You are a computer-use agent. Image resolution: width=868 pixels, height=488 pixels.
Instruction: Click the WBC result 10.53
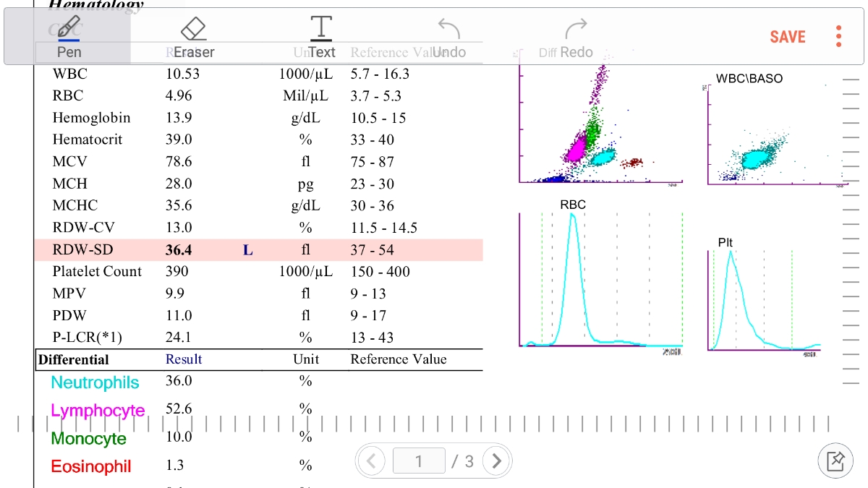pyautogui.click(x=182, y=74)
